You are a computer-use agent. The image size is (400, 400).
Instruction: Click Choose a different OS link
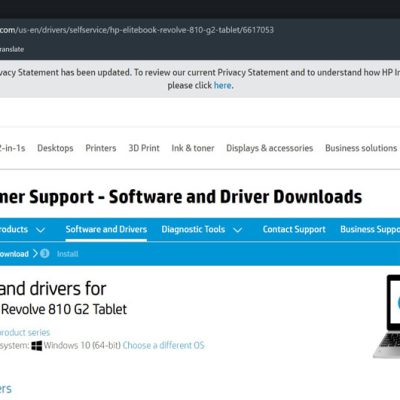pos(163,345)
